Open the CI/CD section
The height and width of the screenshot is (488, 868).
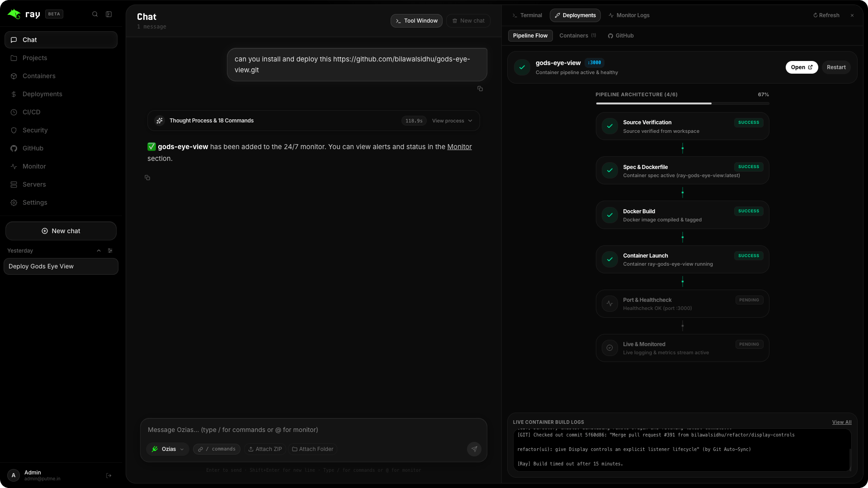point(61,112)
